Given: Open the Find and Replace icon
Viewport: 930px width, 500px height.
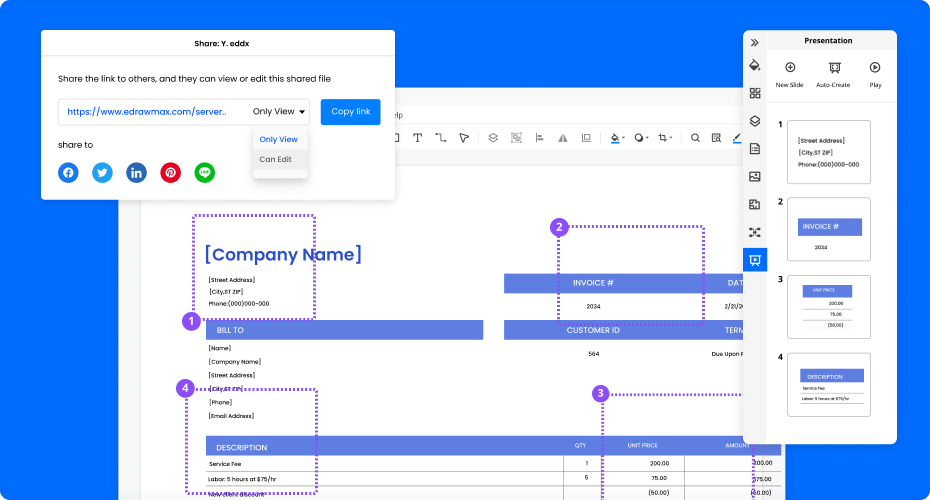Looking at the screenshot, I should click(716, 138).
